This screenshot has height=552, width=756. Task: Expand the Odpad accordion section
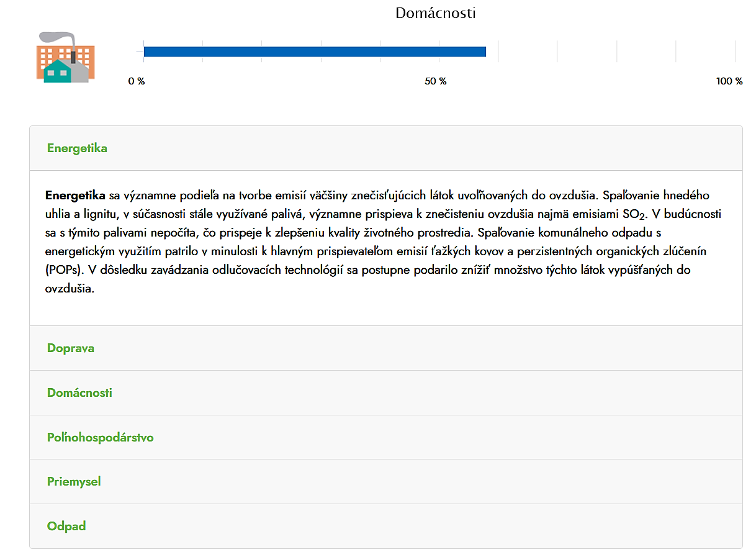click(x=66, y=527)
